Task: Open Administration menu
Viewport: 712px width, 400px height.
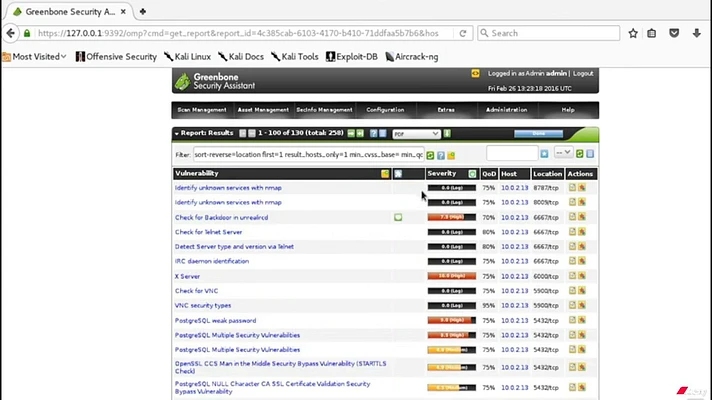Action: tap(507, 110)
